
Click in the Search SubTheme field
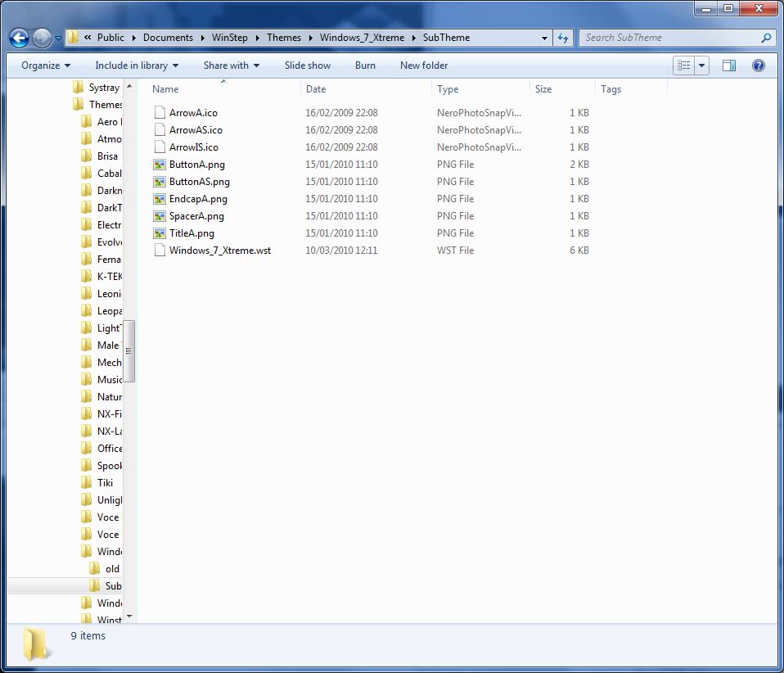pos(669,38)
